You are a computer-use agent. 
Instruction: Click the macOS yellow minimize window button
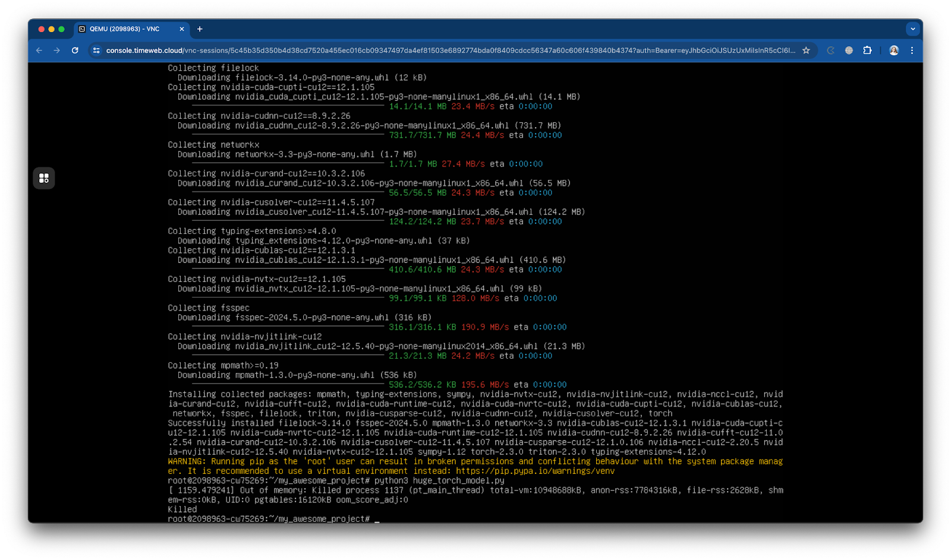pyautogui.click(x=51, y=29)
